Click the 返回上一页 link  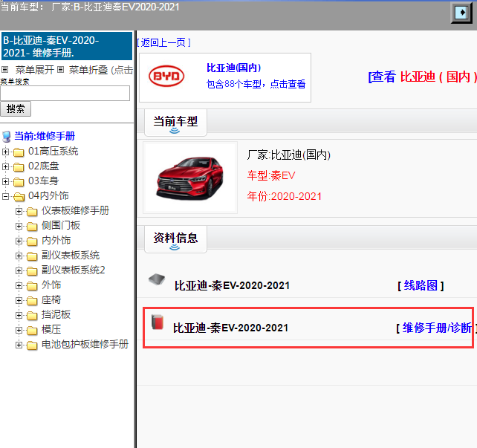pyautogui.click(x=164, y=42)
